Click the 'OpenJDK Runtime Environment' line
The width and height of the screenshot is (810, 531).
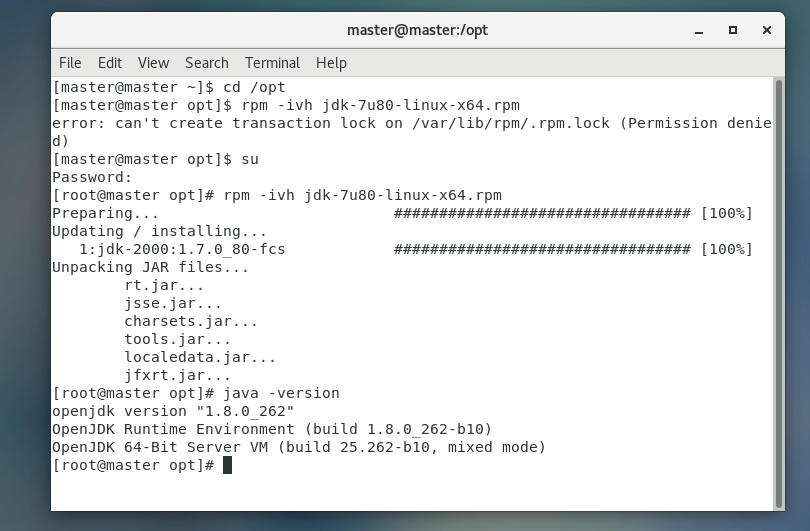[x=272, y=429]
